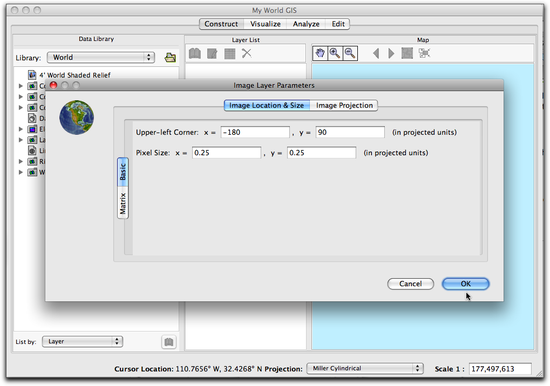Select the zoom out magnifier tool
The height and width of the screenshot is (386, 550).
click(x=350, y=53)
